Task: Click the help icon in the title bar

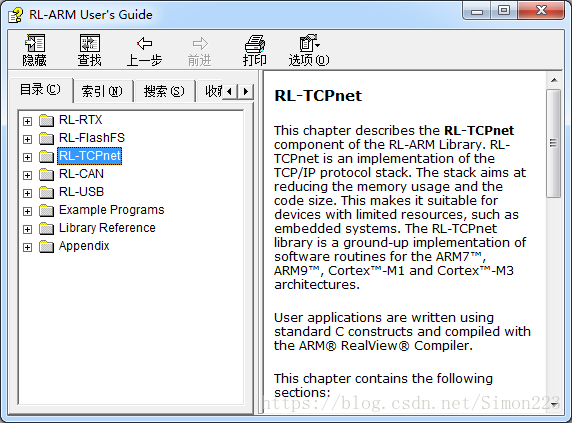Action: [15, 15]
